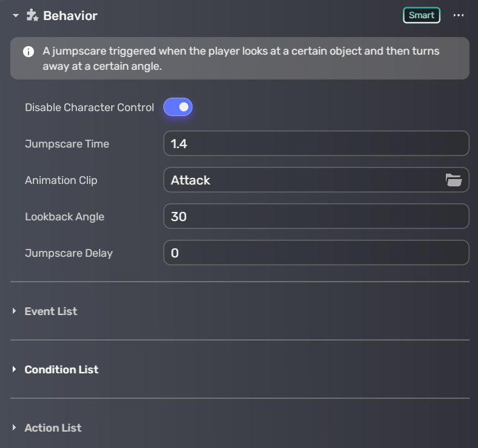
Task: Click the Behavior section title
Action: pos(70,16)
